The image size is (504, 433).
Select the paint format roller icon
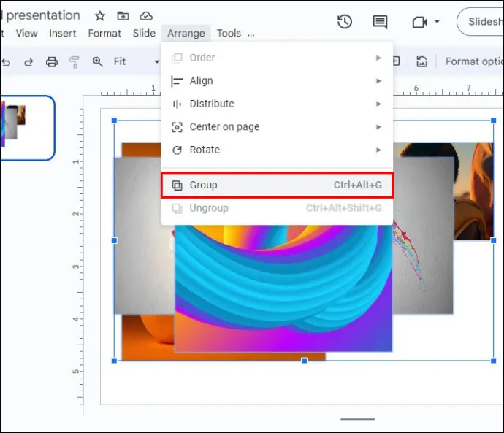[x=75, y=62]
